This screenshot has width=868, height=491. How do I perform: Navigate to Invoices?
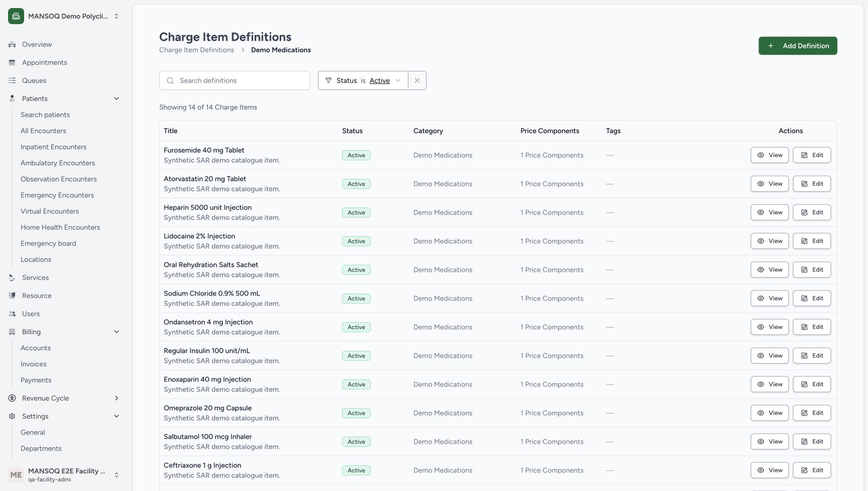[34, 364]
